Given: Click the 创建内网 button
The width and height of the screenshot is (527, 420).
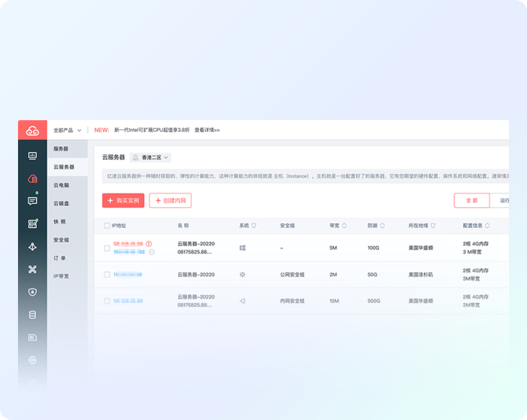Looking at the screenshot, I should point(170,200).
